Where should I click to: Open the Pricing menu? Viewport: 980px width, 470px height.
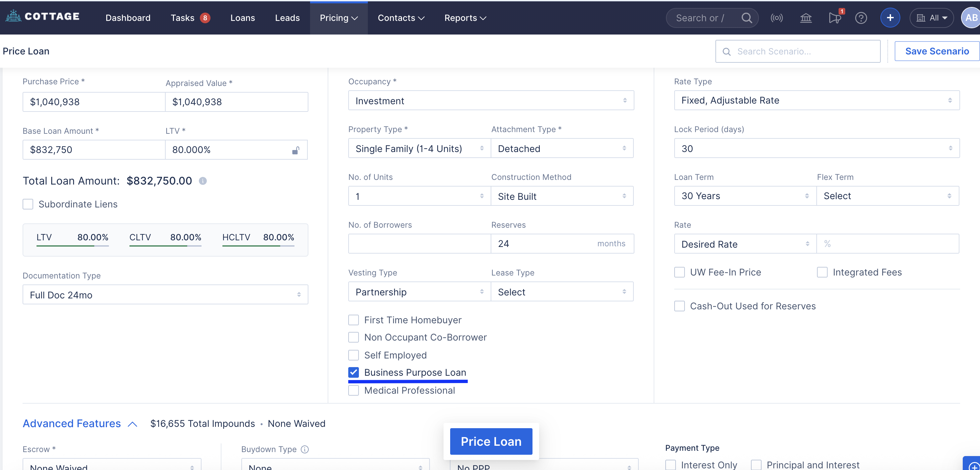coord(338,18)
